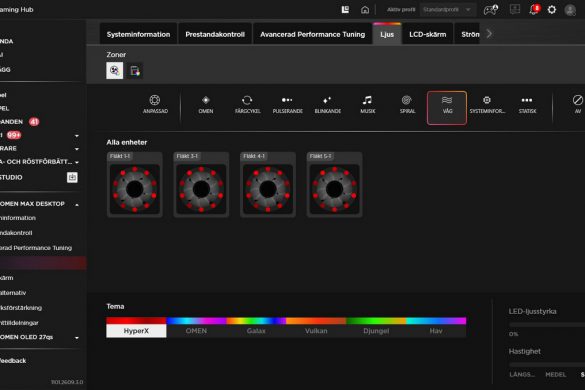Screen dimensions: 585x390
Task: Open the information item under OMEN MAX DESKTOP
Action: [18, 218]
